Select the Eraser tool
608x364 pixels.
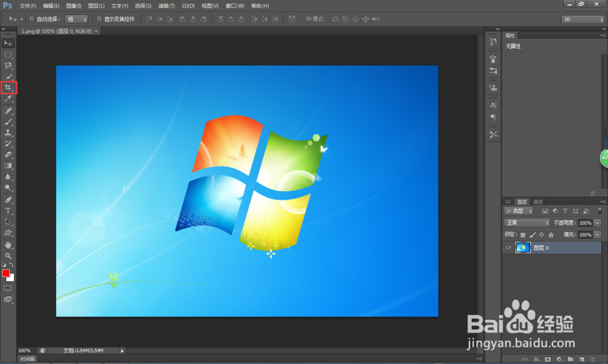pos(8,154)
